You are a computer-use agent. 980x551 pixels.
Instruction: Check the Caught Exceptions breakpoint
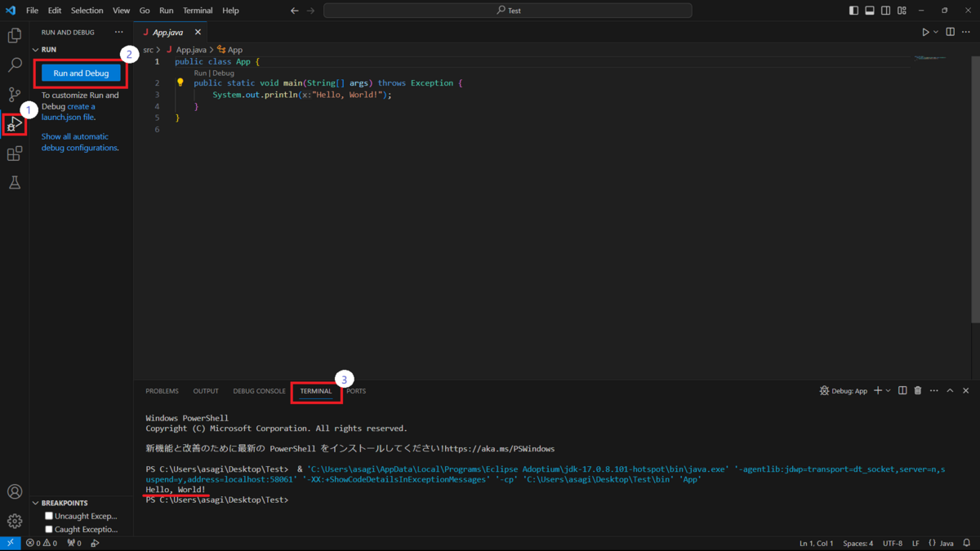pos(48,528)
